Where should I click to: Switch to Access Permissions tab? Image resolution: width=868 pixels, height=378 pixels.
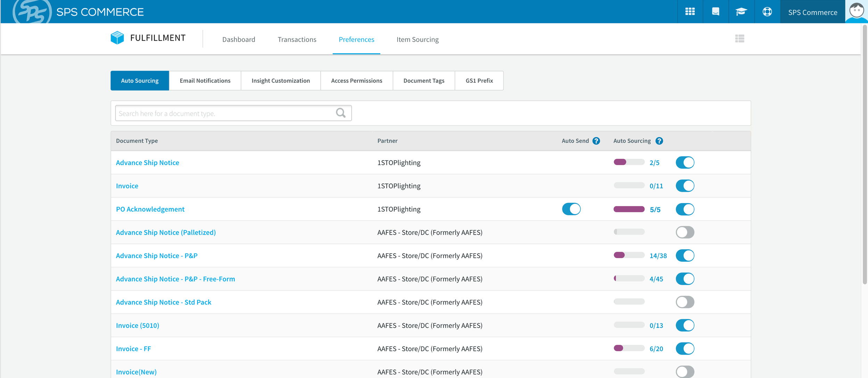(x=357, y=81)
